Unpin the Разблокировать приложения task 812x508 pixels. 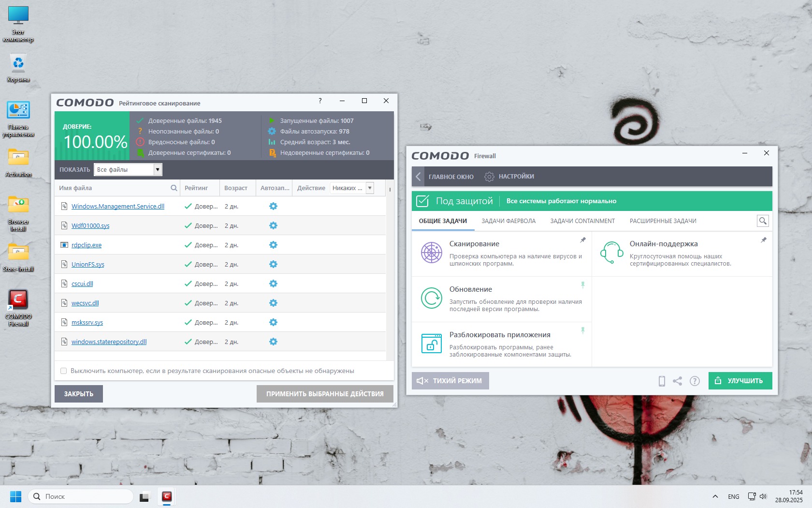(x=583, y=330)
